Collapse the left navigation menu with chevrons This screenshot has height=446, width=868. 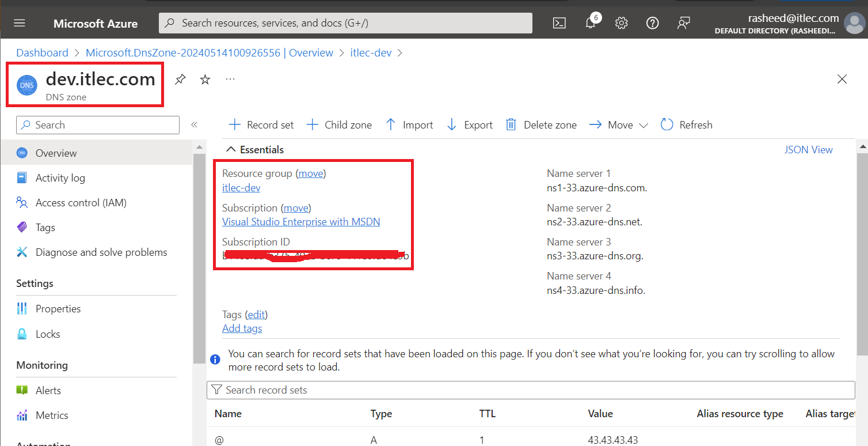point(194,125)
